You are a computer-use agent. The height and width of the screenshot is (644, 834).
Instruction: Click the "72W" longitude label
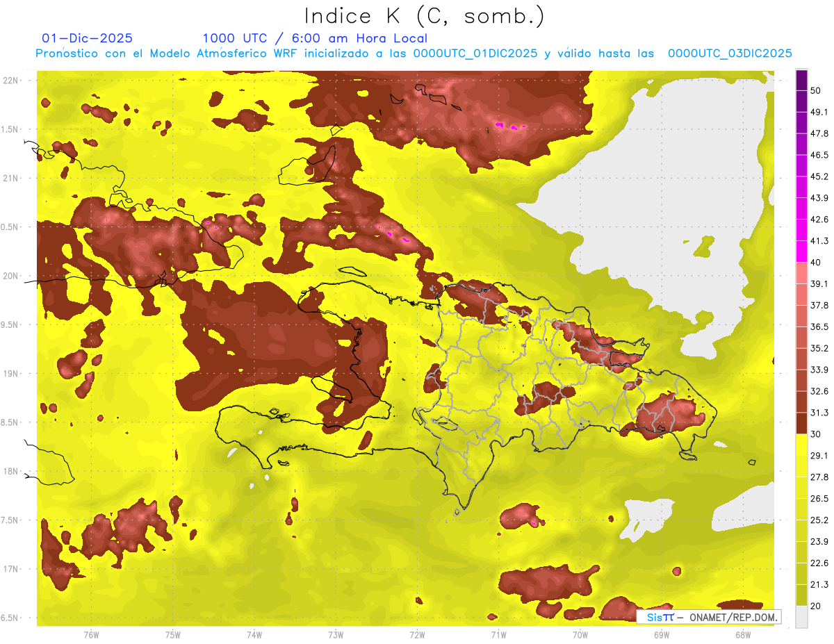coord(417,634)
